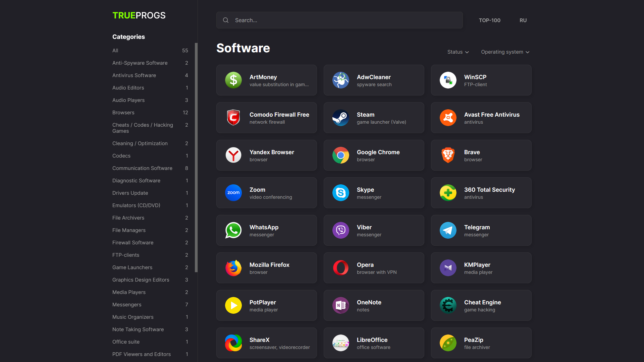
Task: Open the Operating system dropdown
Action: coord(505,52)
